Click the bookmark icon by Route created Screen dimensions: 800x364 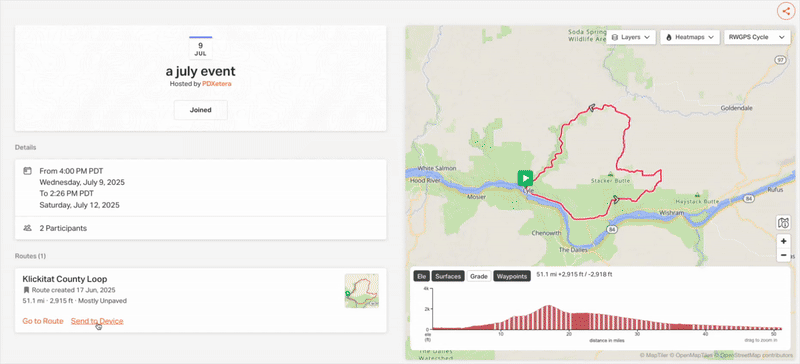click(x=26, y=290)
